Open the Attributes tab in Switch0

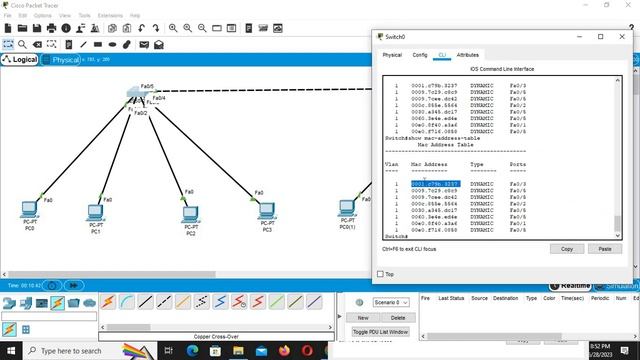[468, 55]
